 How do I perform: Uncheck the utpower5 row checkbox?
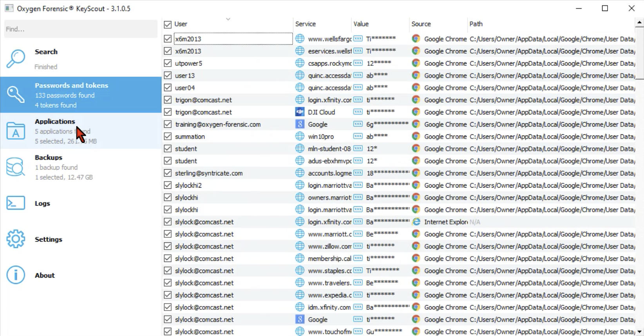[168, 63]
